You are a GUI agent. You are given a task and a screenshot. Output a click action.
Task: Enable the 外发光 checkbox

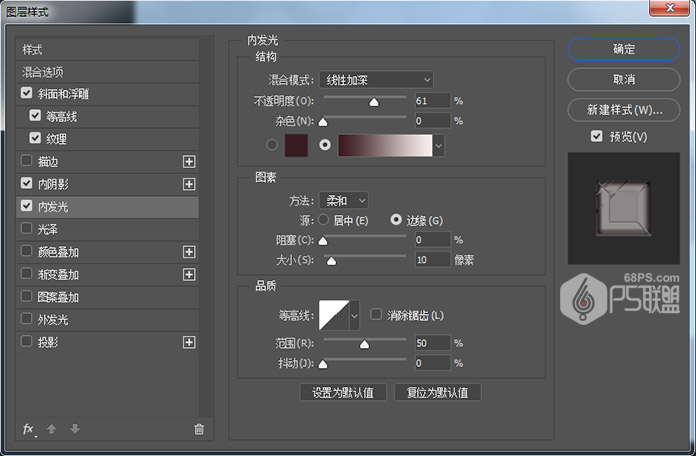click(x=26, y=320)
